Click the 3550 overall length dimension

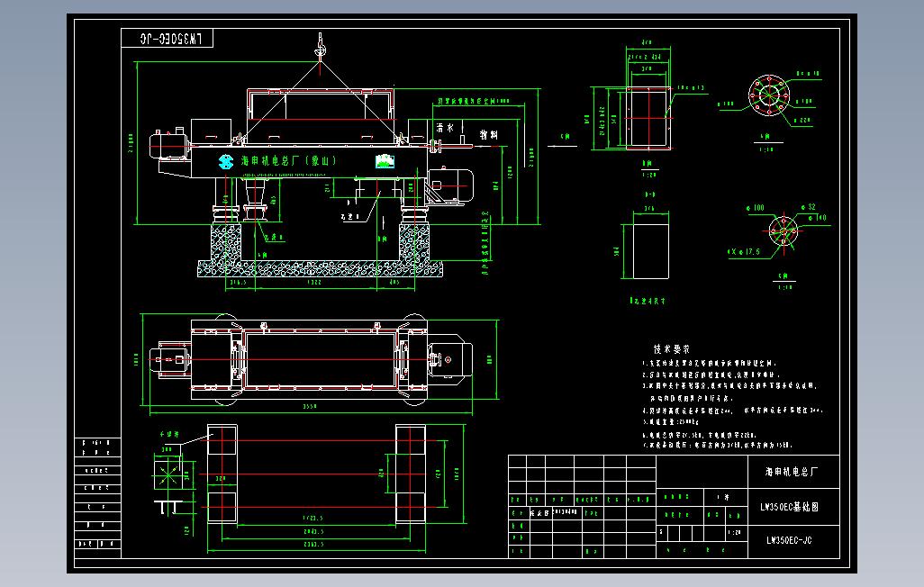pyautogui.click(x=310, y=407)
